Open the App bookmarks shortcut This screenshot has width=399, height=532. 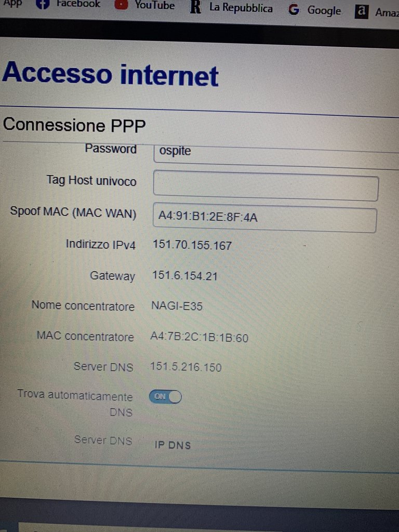pyautogui.click(x=12, y=4)
